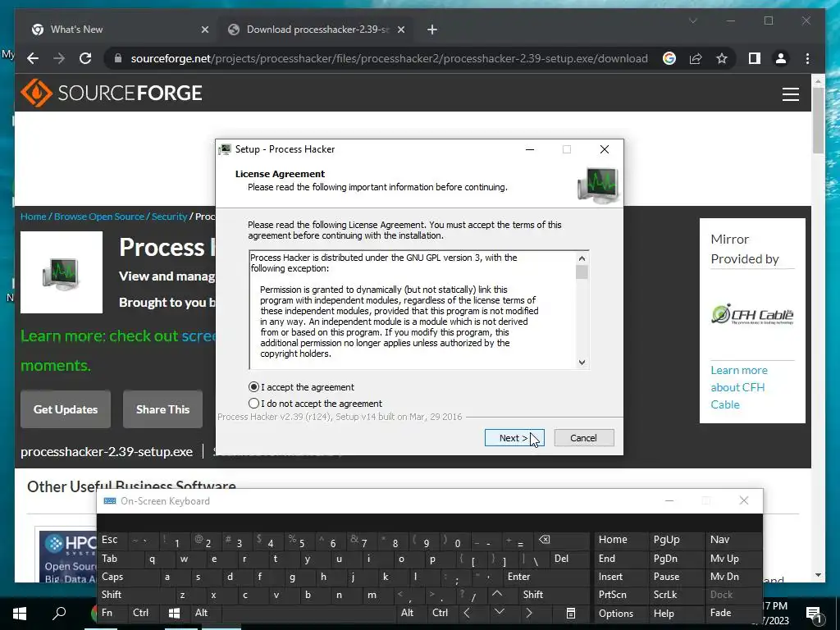Click Options key on On-Screen Keyboard
The width and height of the screenshot is (840, 630).
(620, 614)
